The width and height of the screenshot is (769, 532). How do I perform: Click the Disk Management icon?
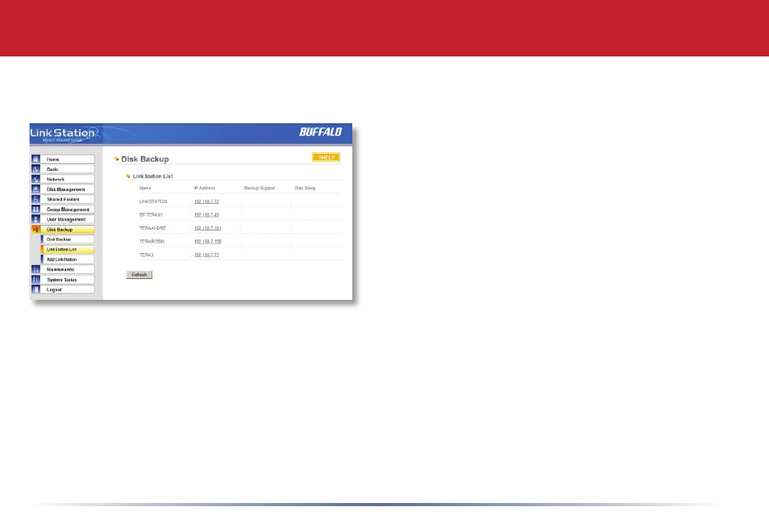(x=35, y=189)
